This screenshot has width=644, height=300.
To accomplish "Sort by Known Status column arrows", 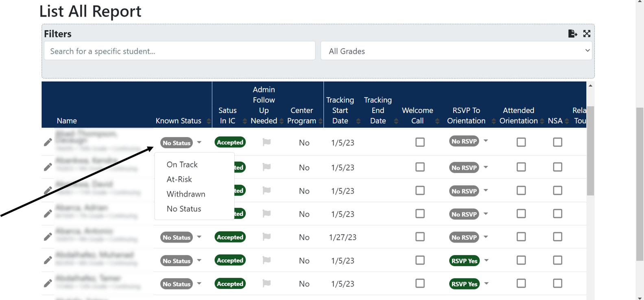I will pyautogui.click(x=209, y=121).
